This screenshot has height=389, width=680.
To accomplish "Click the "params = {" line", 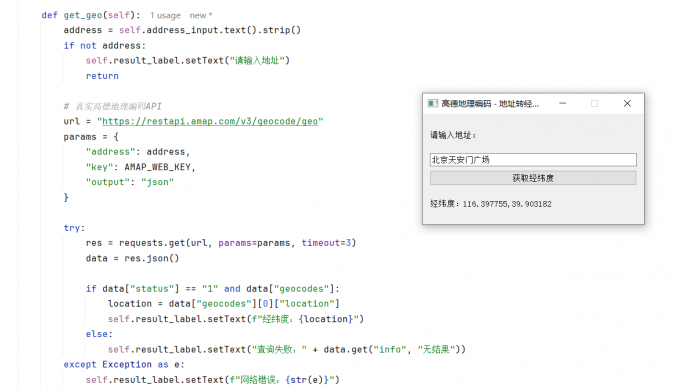I will 91,137.
